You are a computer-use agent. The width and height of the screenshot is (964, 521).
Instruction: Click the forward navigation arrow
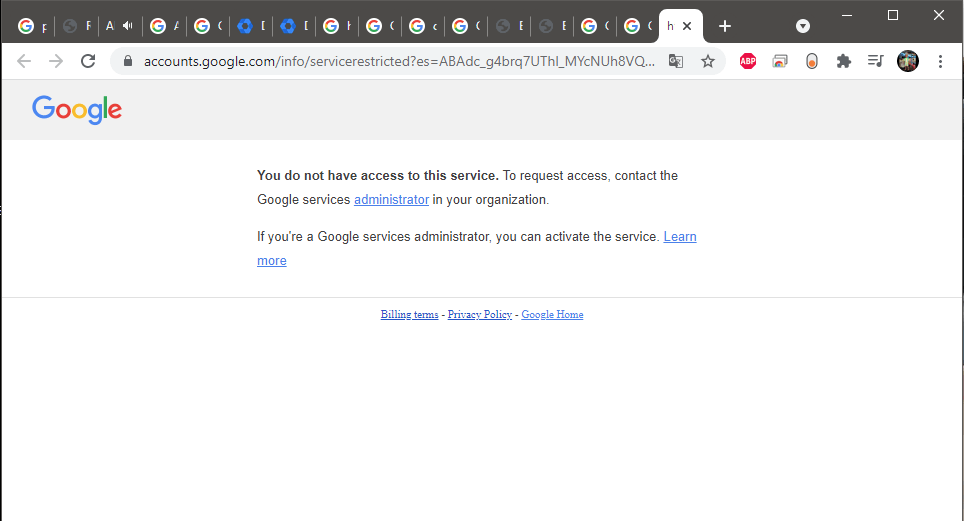click(x=56, y=61)
